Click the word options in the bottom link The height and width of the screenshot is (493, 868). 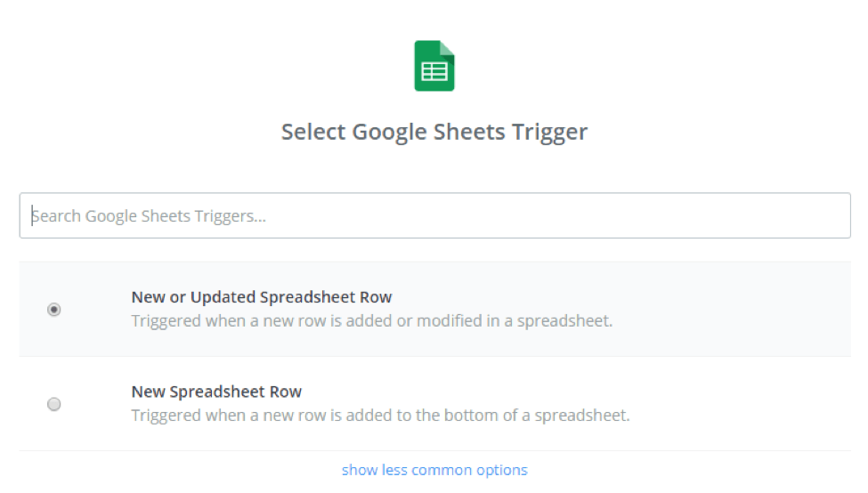502,470
